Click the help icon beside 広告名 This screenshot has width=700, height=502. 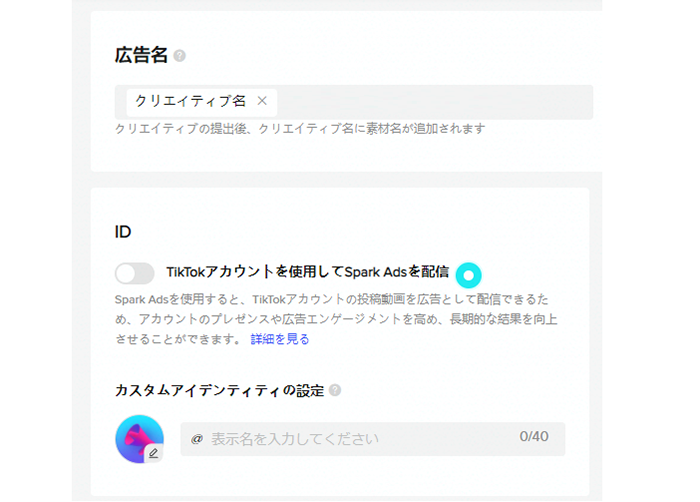point(179,56)
